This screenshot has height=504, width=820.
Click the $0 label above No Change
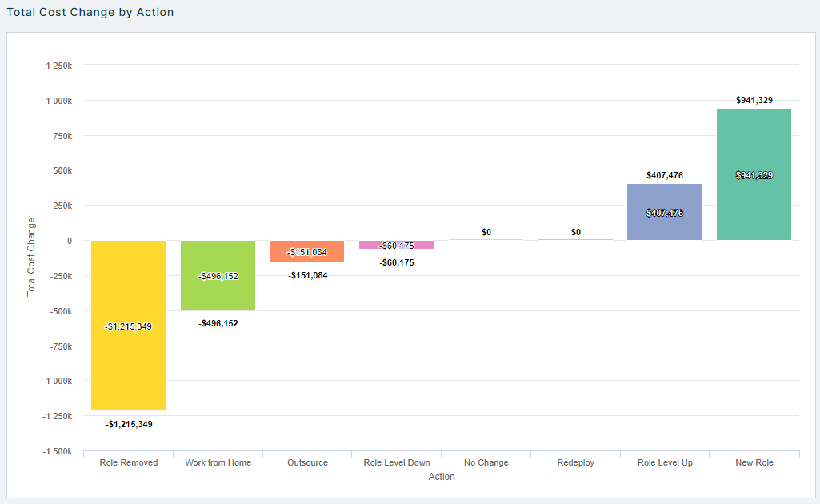click(486, 231)
